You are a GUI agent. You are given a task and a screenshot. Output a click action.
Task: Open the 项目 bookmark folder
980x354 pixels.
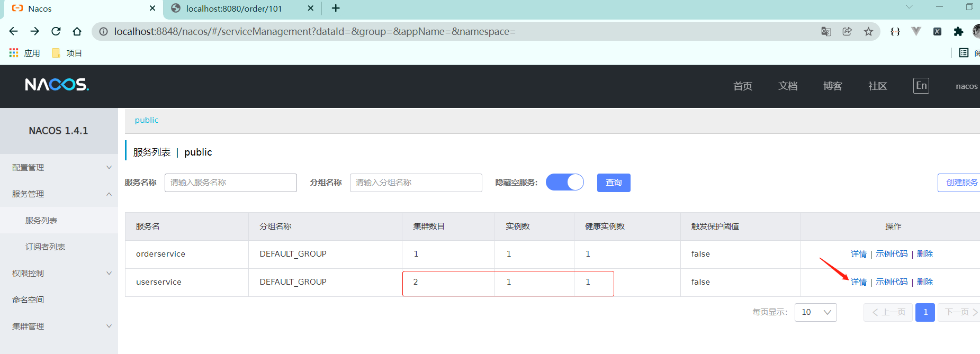click(67, 53)
